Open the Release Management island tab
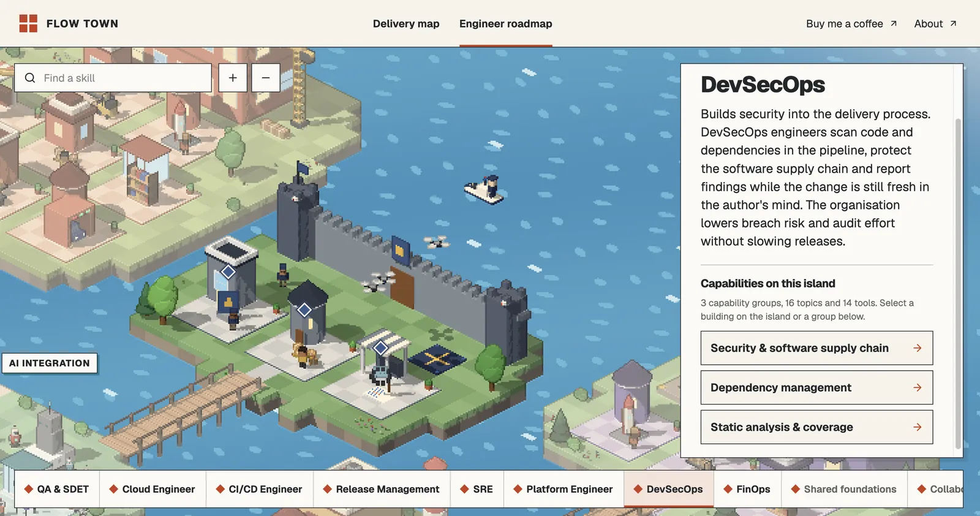Screen dimensions: 980x516 tap(382, 489)
